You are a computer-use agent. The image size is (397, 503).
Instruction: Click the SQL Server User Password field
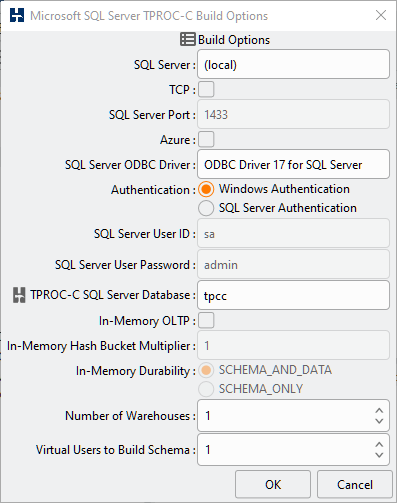[293, 264]
